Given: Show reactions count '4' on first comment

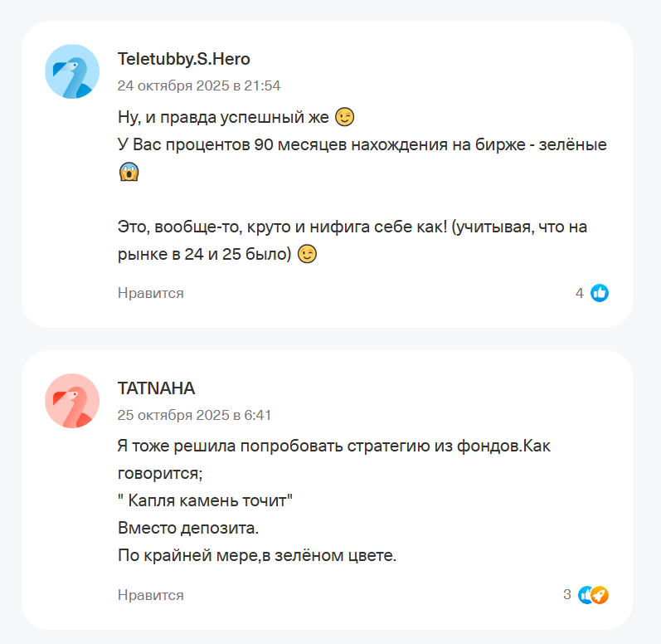Looking at the screenshot, I should tap(579, 293).
